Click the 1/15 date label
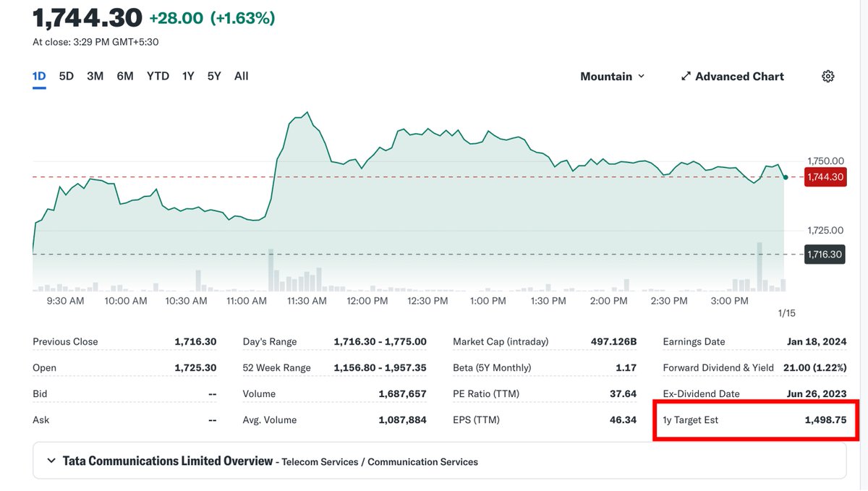 [786, 313]
